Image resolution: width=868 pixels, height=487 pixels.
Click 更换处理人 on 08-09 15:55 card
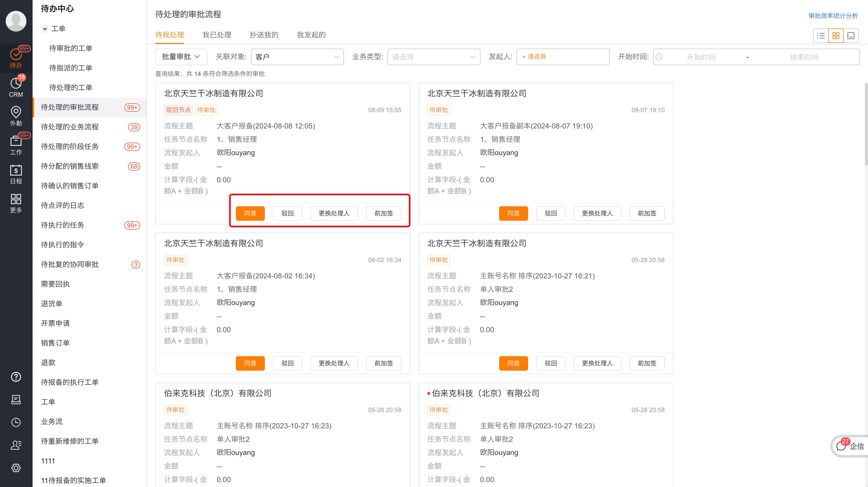pyautogui.click(x=334, y=213)
